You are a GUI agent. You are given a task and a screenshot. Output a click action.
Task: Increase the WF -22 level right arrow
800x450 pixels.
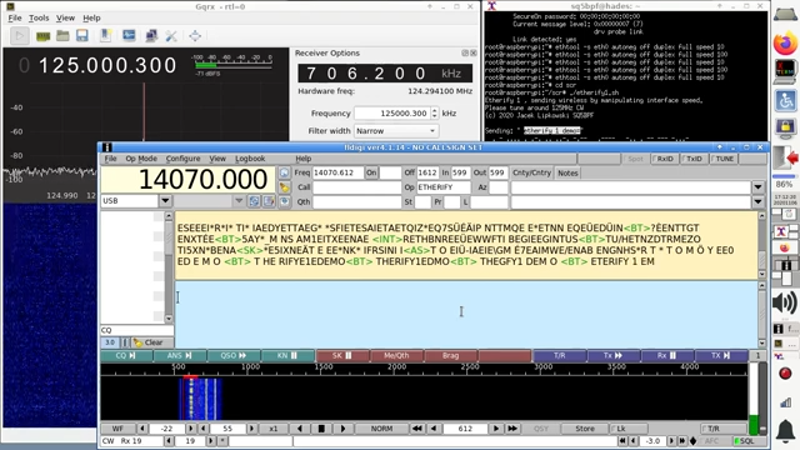pyautogui.click(x=190, y=429)
